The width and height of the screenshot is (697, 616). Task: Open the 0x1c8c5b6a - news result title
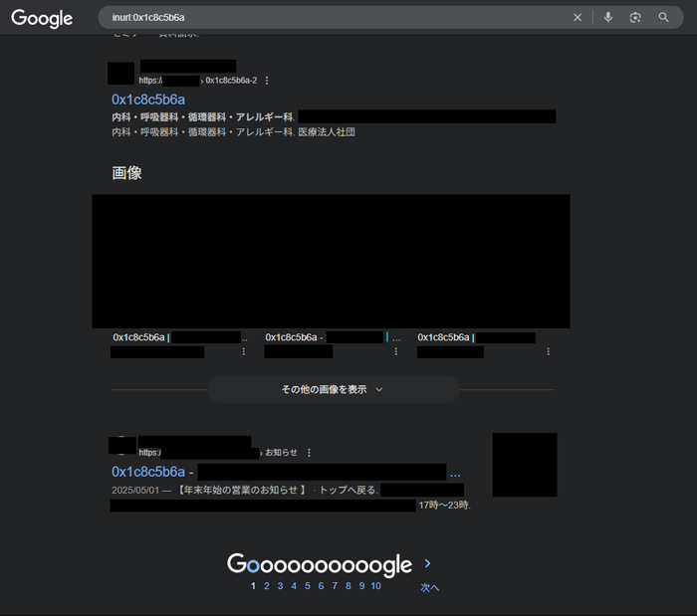[x=152, y=472]
